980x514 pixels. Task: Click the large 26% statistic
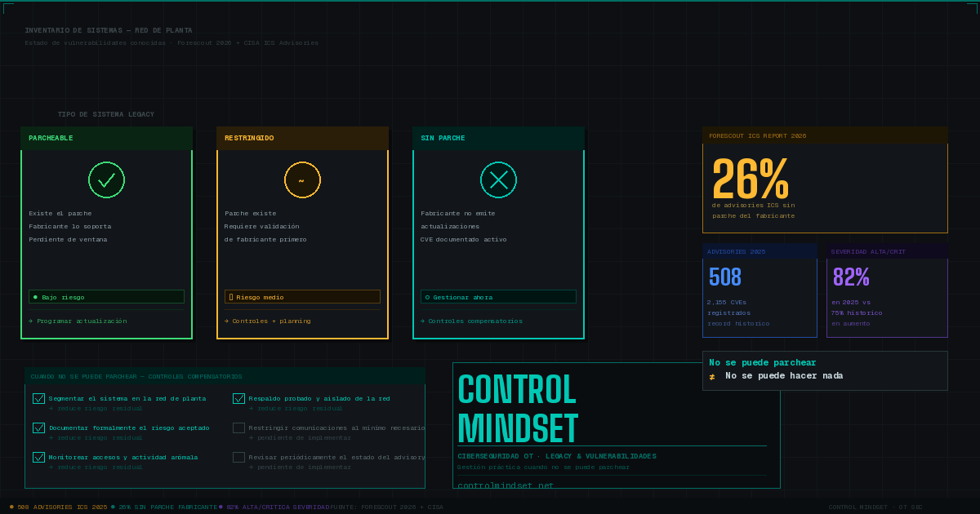point(751,179)
